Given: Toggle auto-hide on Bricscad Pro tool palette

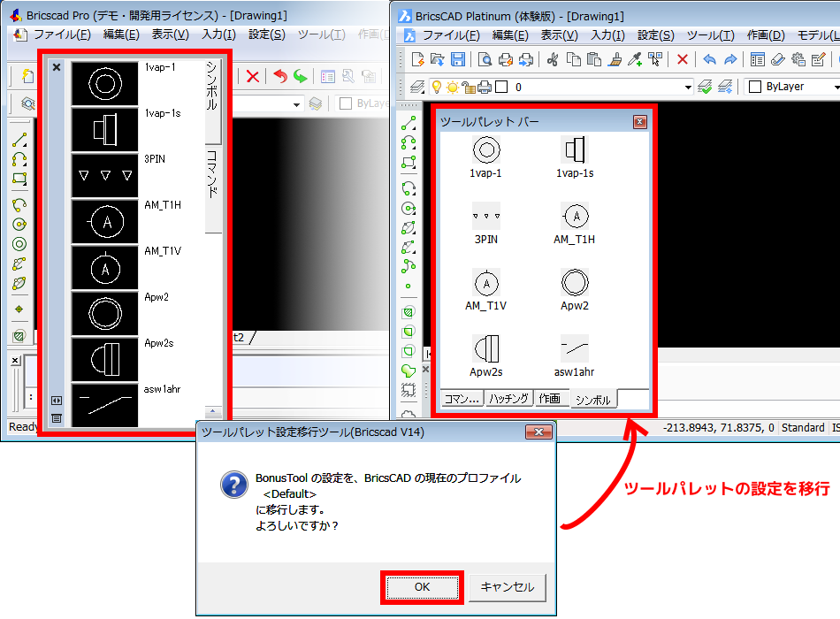Looking at the screenshot, I should pyautogui.click(x=57, y=401).
